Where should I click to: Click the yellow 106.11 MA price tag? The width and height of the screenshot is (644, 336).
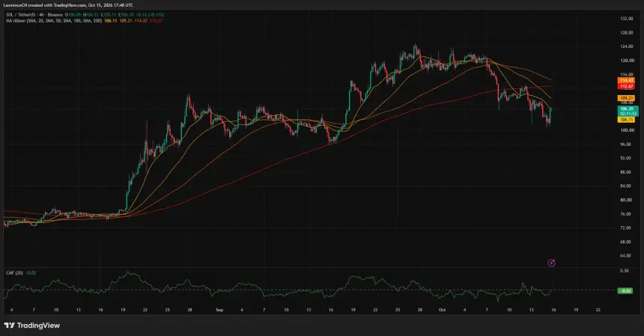click(x=626, y=120)
